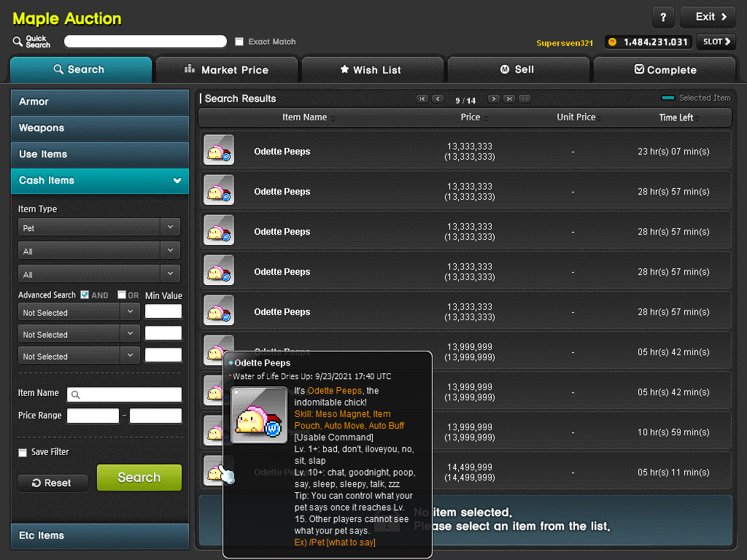The height and width of the screenshot is (560, 747).
Task: Select the pet thumbnail with 23 hr 07 min left
Action: (219, 149)
